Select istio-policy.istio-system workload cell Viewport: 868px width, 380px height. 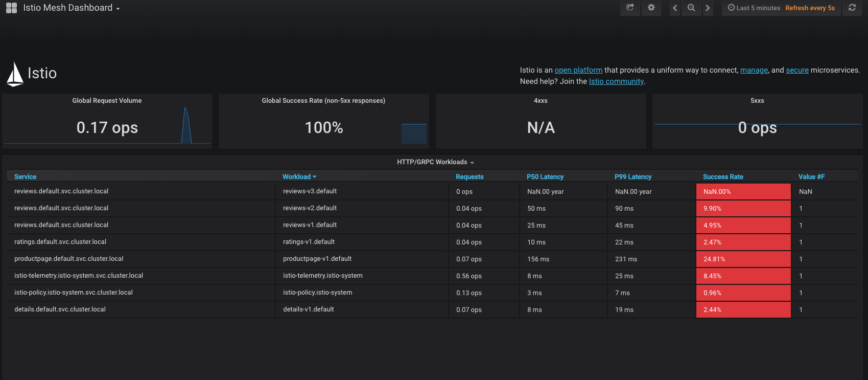pos(362,293)
